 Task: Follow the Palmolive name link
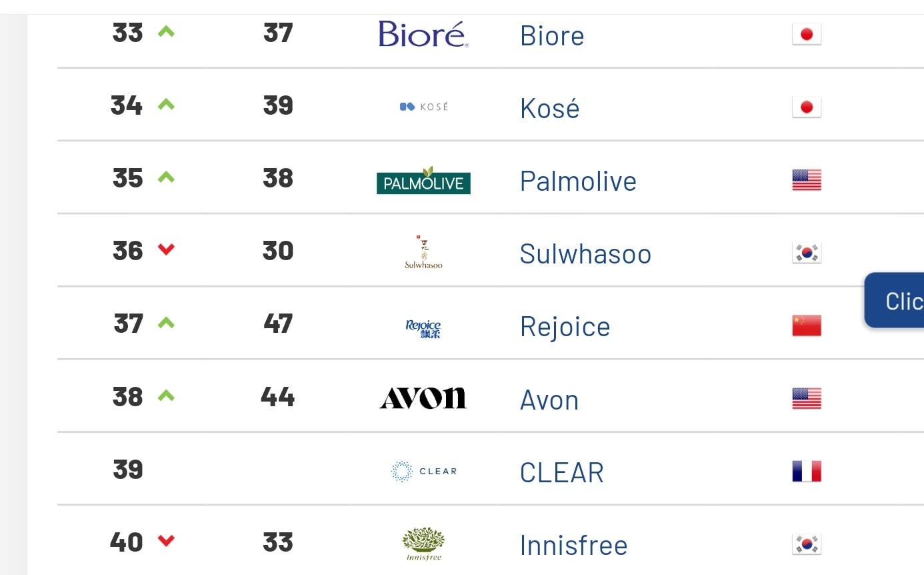pyautogui.click(x=577, y=181)
